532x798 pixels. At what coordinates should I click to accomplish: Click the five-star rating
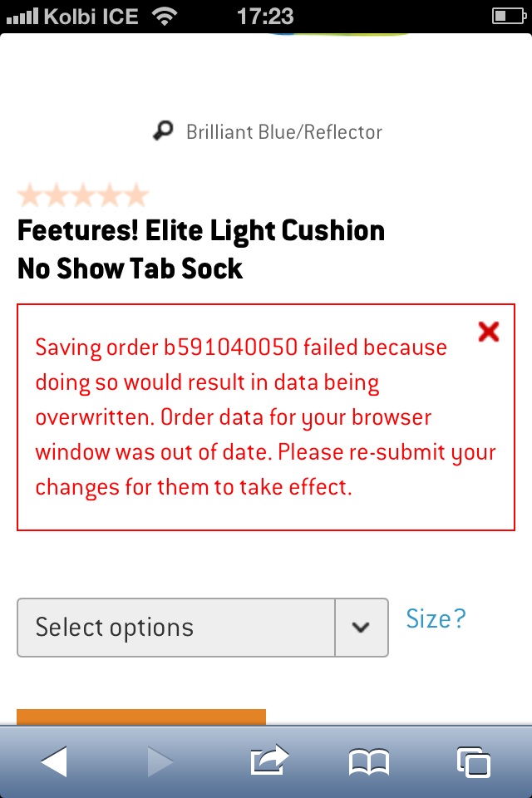pos(82,196)
